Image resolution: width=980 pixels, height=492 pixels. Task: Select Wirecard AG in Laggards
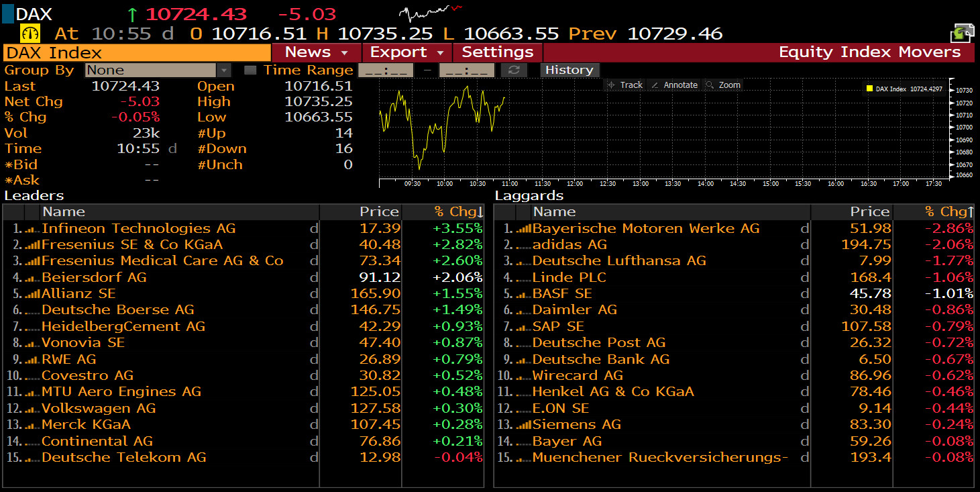[x=578, y=376]
